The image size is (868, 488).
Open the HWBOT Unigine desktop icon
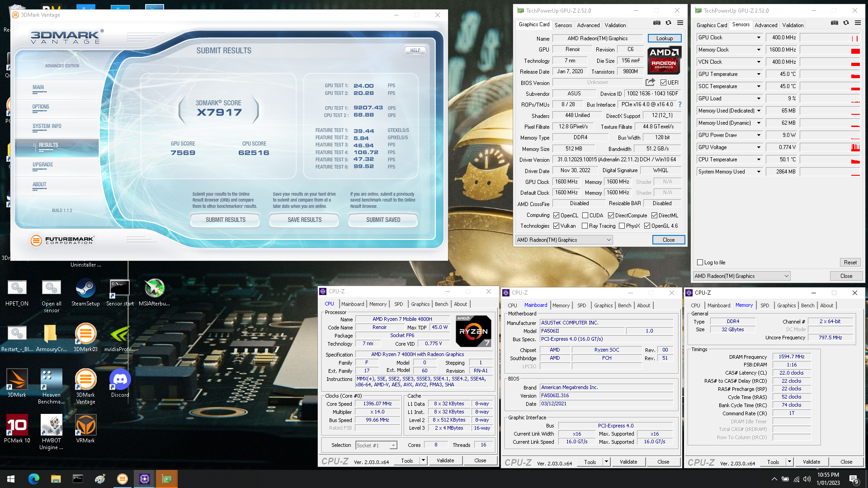tap(51, 432)
